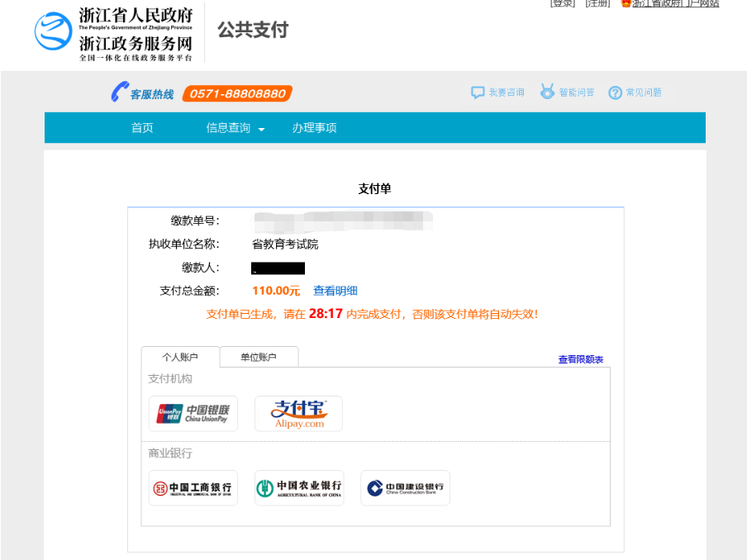747x560 pixels.
Task: Choose Alipay as payment method
Action: coord(298,414)
